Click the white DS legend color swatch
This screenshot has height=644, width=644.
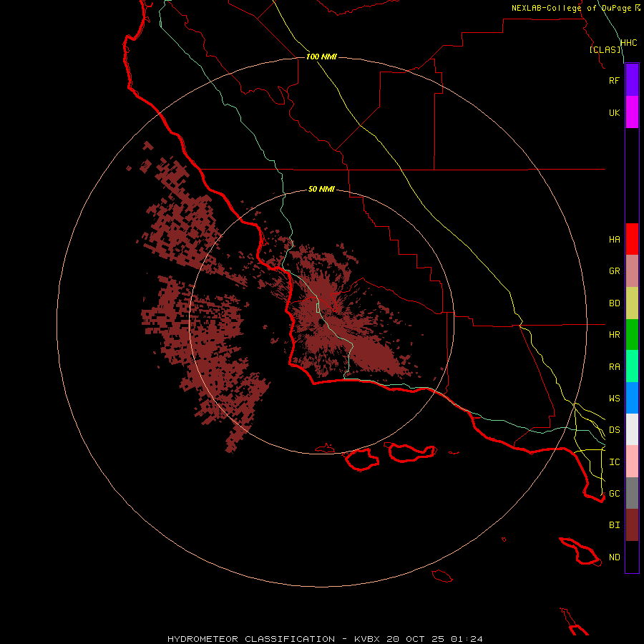click(x=632, y=429)
